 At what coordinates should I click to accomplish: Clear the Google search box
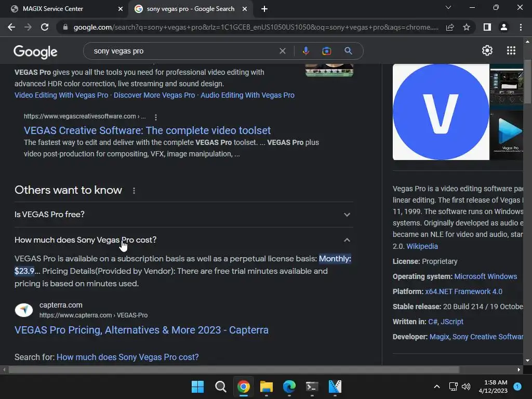(282, 51)
